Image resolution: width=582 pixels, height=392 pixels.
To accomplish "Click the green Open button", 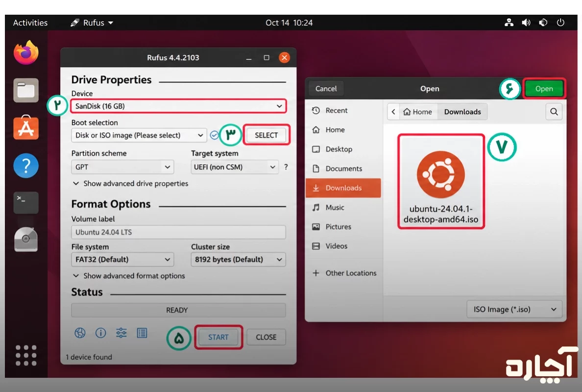I will 544,89.
